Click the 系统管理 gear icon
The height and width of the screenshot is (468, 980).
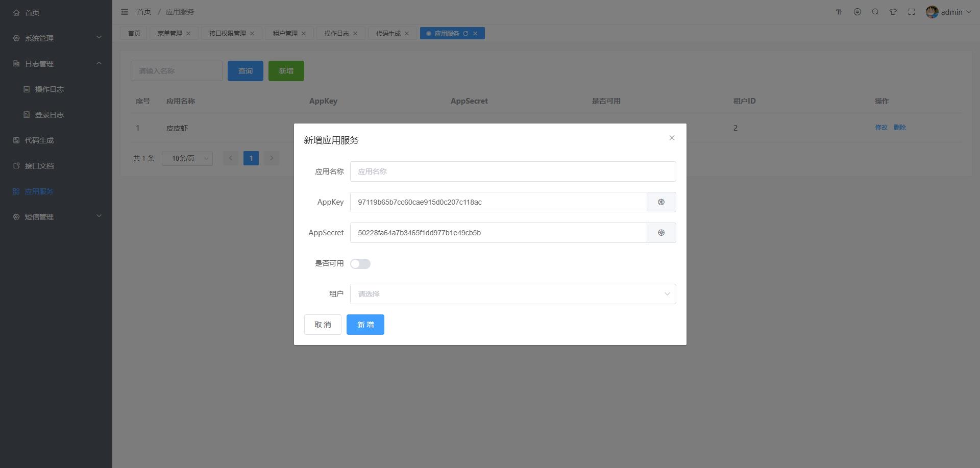(16, 38)
